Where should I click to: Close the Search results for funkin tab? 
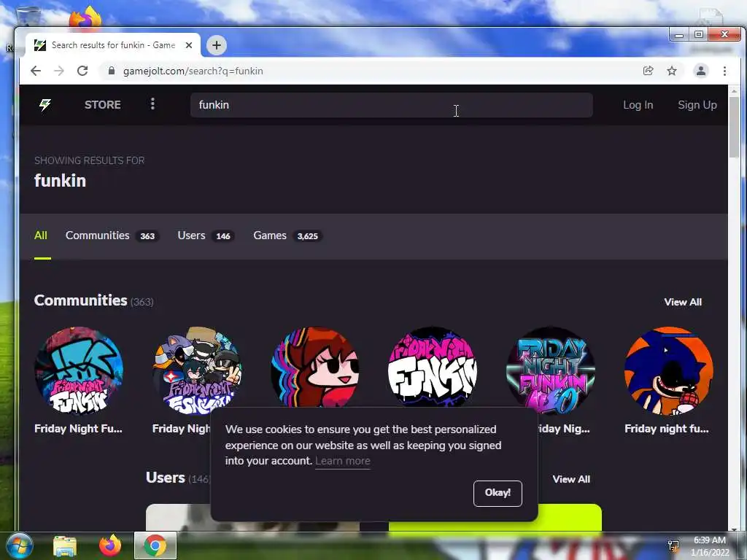click(x=189, y=45)
